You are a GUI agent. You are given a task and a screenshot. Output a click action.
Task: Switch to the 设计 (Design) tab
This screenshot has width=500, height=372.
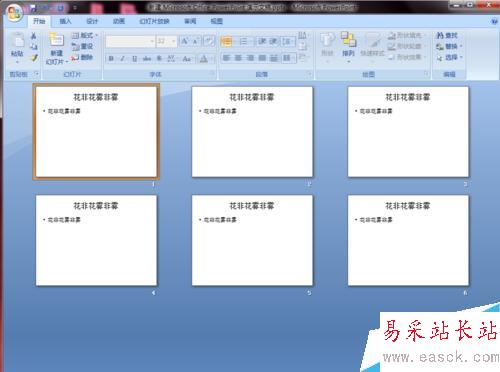tap(92, 21)
